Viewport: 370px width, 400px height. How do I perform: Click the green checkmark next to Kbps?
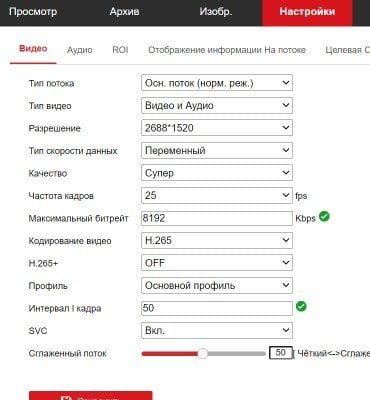[324, 217]
